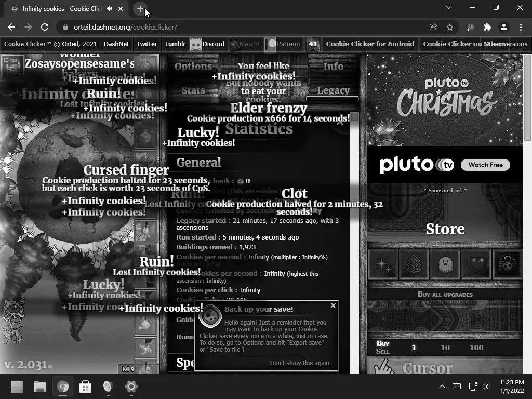
Task: Share this page icon
Action: click(433, 27)
